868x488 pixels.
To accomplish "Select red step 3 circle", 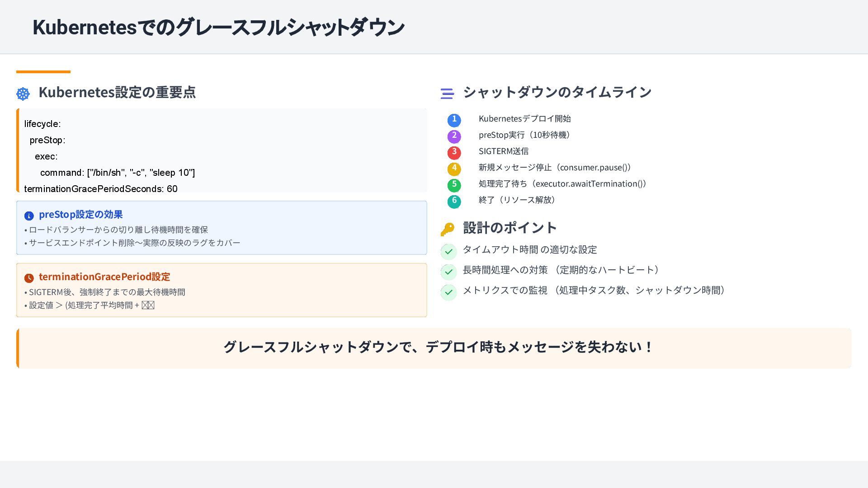I will coord(454,152).
